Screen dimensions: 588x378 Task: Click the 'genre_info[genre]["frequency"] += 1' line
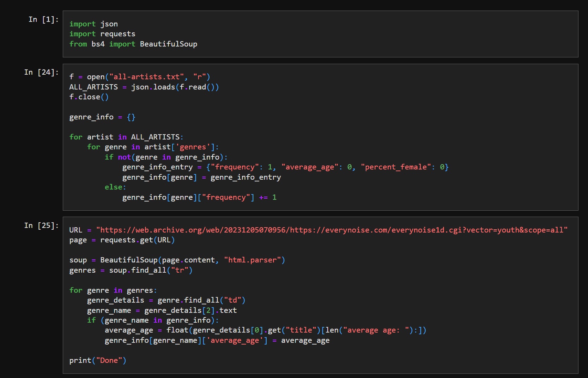199,197
